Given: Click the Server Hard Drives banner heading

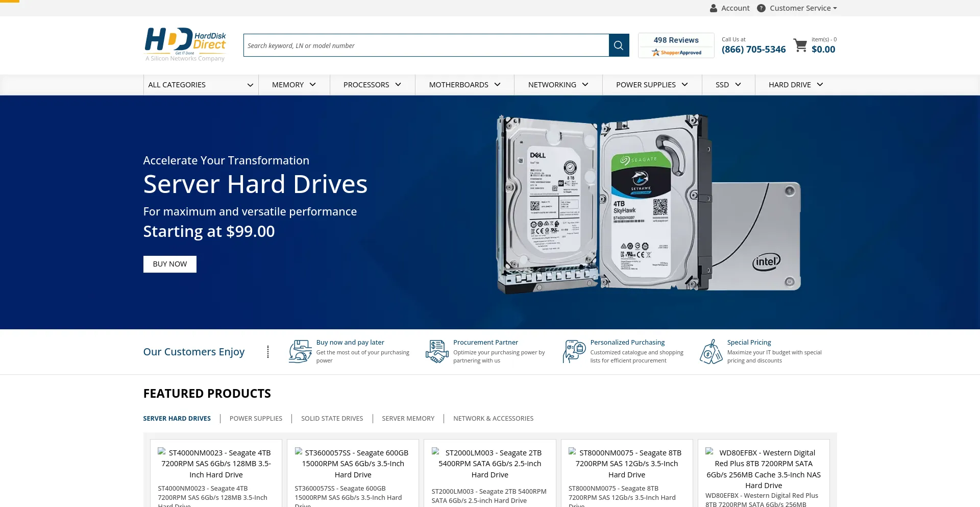Looking at the screenshot, I should click(255, 184).
